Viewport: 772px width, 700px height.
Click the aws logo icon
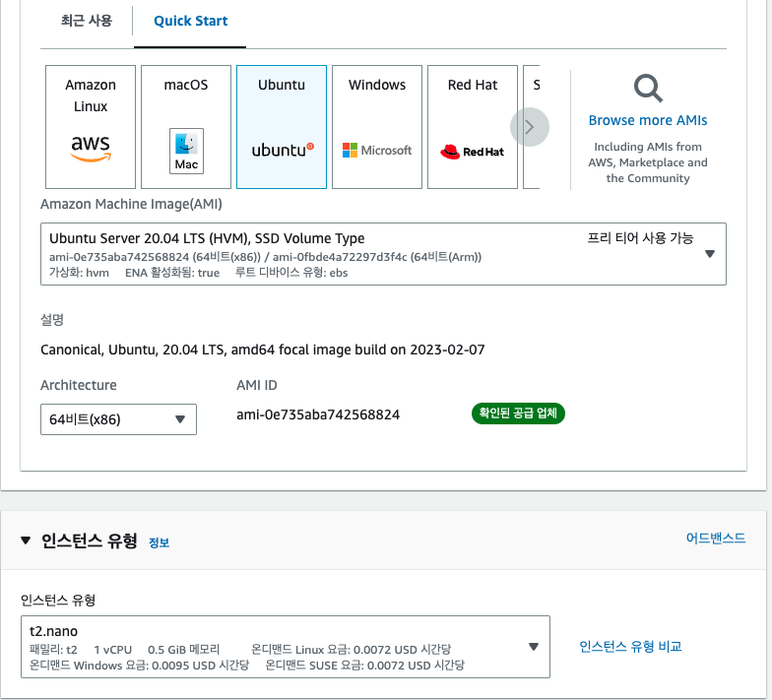[x=91, y=148]
